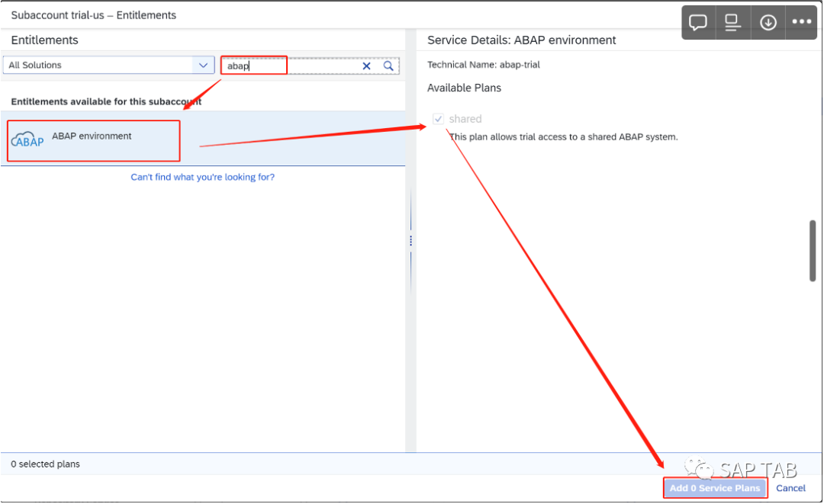Open the All Solutions dropdown
The width and height of the screenshot is (824, 504).
[x=109, y=65]
